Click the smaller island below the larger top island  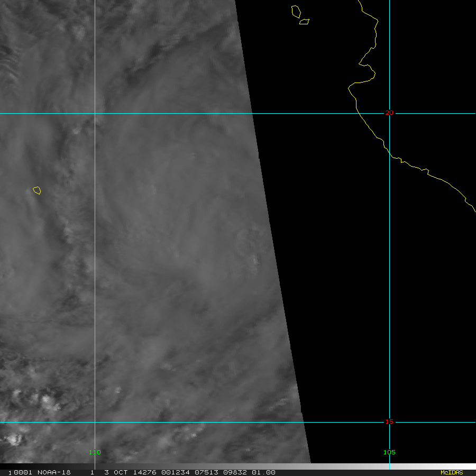[304, 22]
